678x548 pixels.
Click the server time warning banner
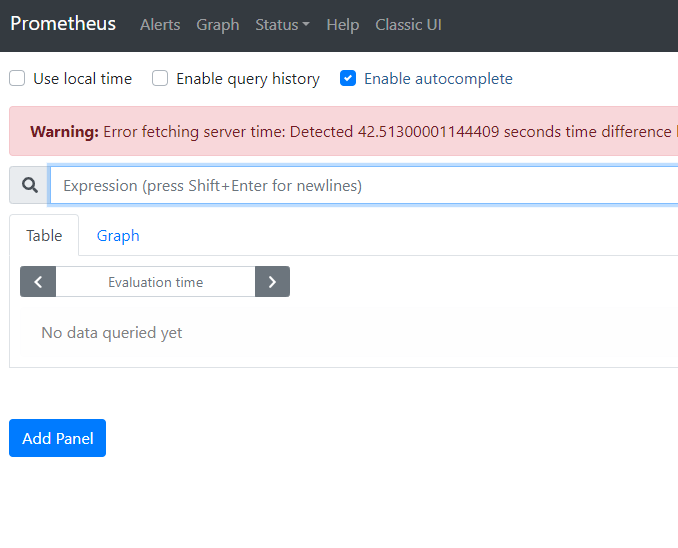[350, 131]
